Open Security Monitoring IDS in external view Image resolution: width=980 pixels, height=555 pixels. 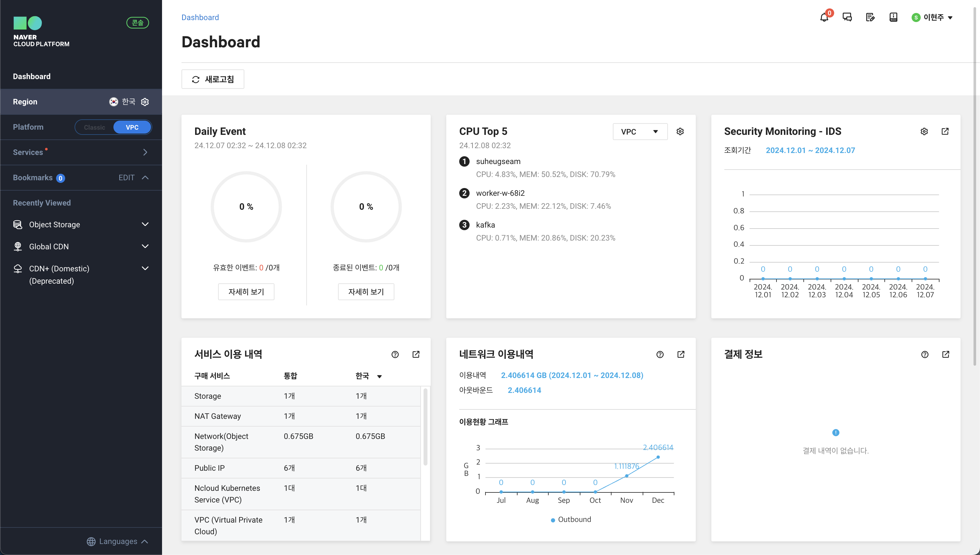[945, 132]
